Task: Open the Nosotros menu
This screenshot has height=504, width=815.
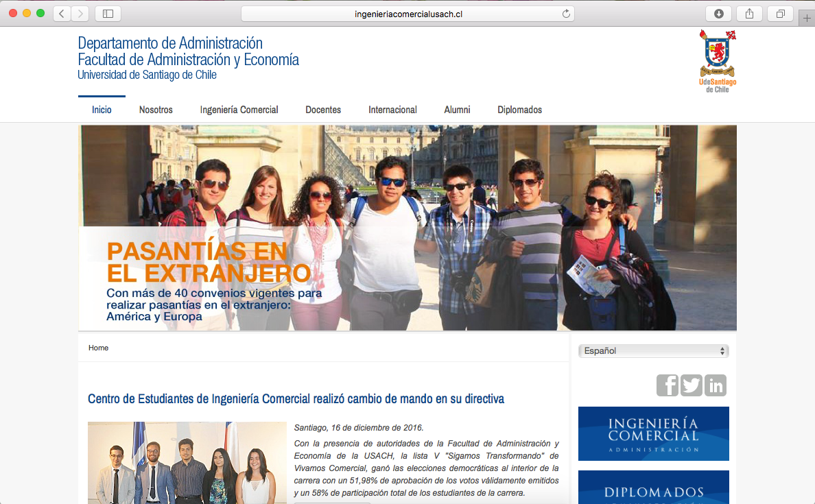Action: pos(156,110)
